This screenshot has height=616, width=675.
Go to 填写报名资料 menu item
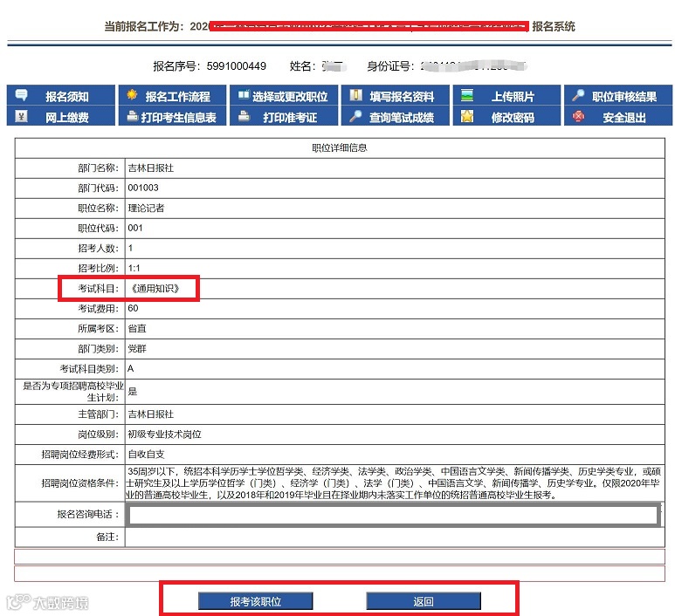(x=396, y=95)
